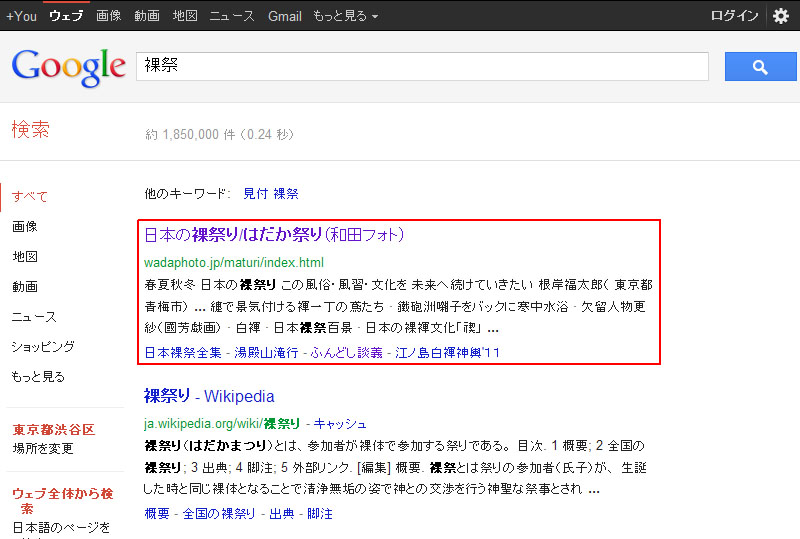The image size is (800, 539).
Task: Open sitelink 江ノ島白褌神輿'11
Action: [447, 353]
